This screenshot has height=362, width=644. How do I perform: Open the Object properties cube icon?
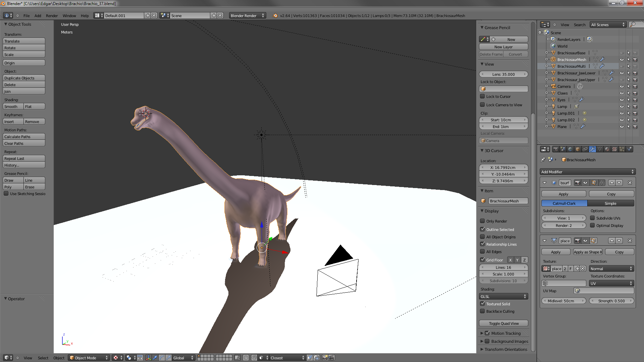pos(578,149)
